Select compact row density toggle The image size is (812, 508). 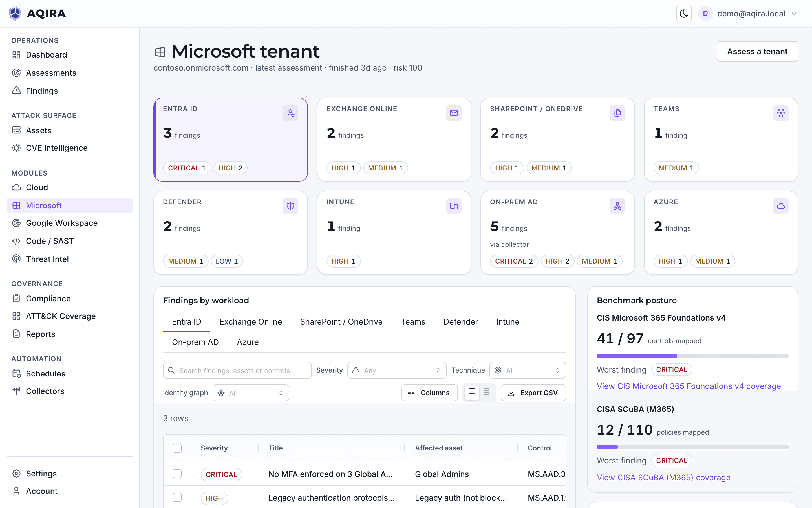point(487,392)
